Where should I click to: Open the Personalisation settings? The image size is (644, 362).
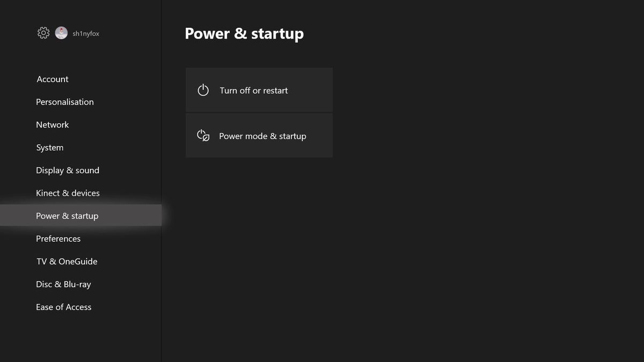pos(64,102)
